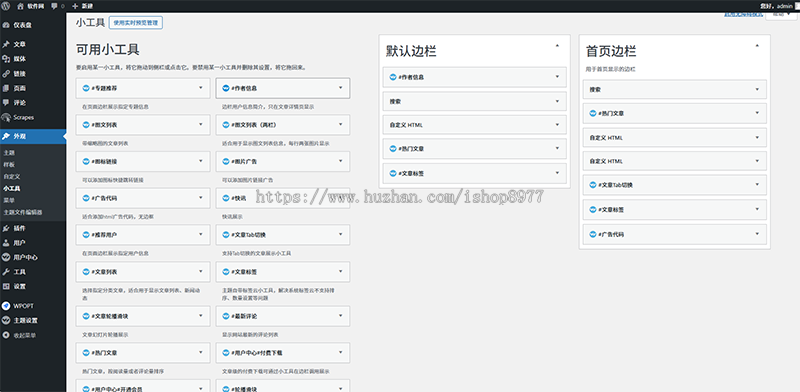Image resolution: width=800 pixels, height=392 pixels.
Task: Click the 使用实时预览管理 button
Action: (x=136, y=23)
